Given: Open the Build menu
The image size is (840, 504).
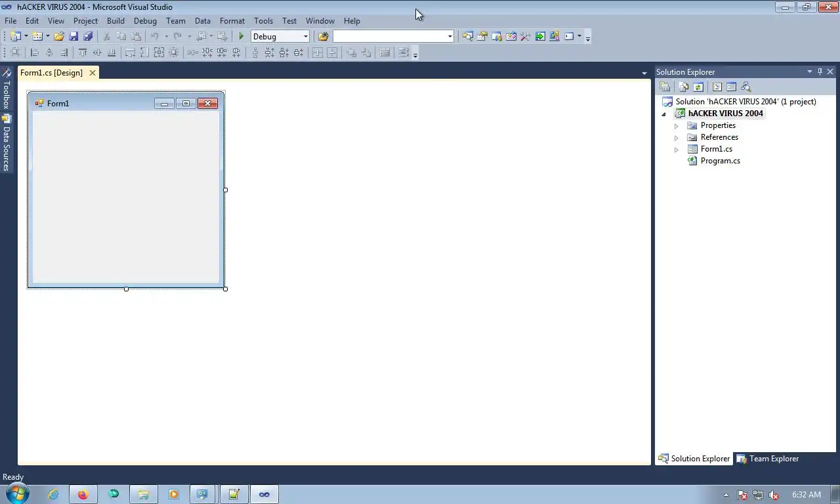Looking at the screenshot, I should click(115, 21).
